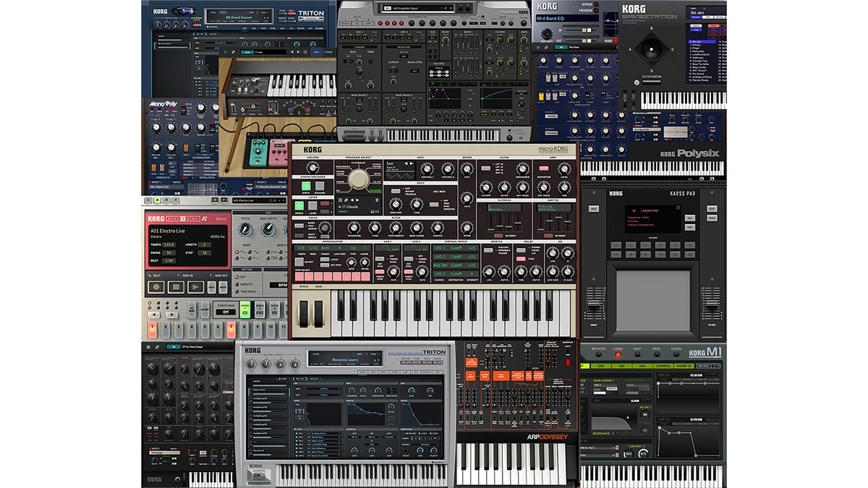Switch the microKORG to VOCODER mode
The image size is (868, 488).
[320, 184]
